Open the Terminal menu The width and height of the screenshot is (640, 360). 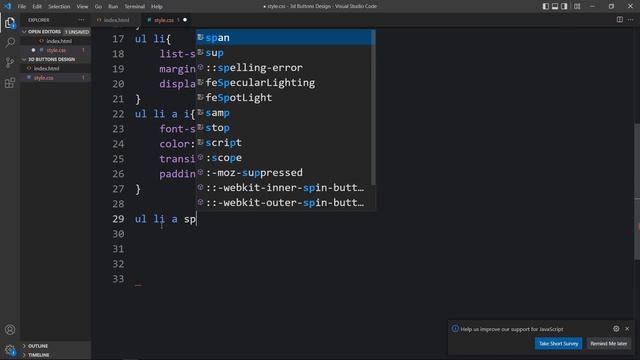(134, 7)
